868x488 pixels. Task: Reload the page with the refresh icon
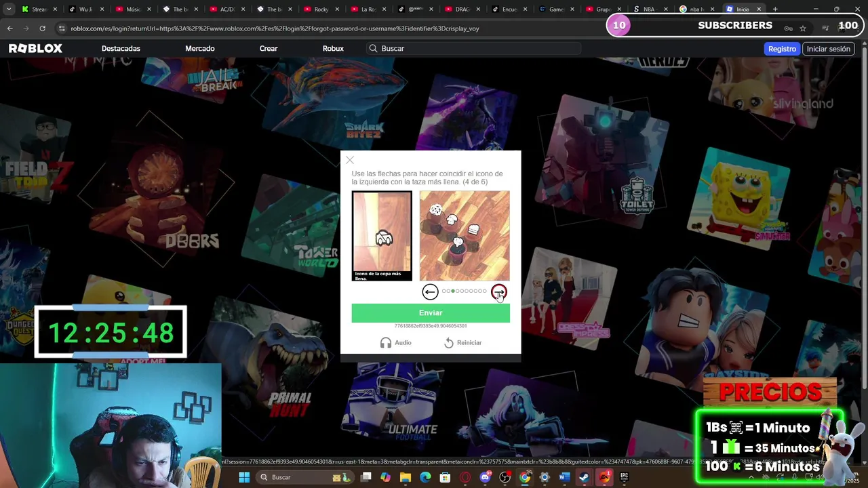(x=42, y=28)
